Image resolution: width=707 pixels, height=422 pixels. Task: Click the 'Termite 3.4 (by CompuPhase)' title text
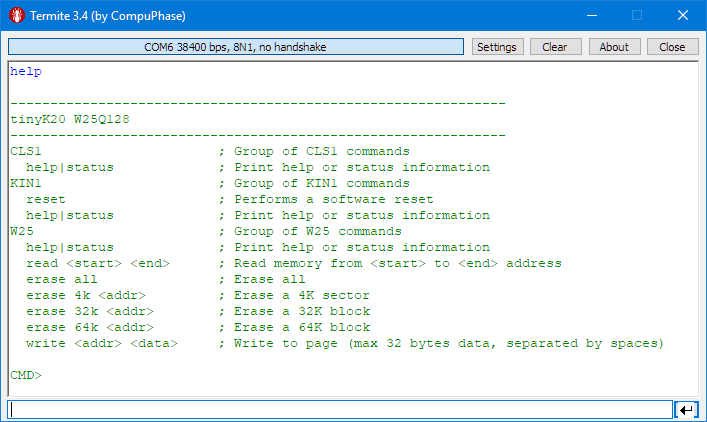[x=106, y=17]
